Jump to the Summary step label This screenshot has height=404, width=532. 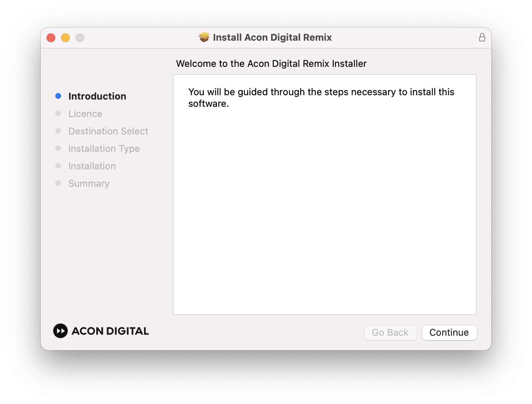point(89,183)
